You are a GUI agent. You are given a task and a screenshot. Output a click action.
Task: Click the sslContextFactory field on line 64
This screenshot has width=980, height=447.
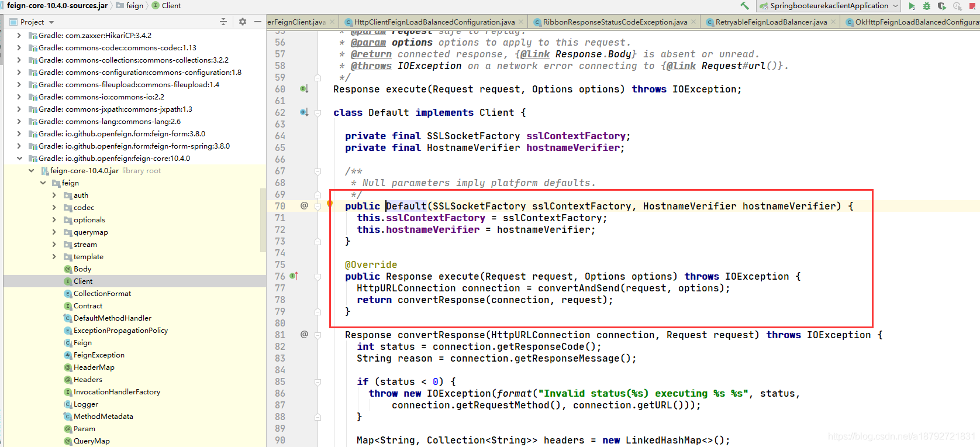click(x=575, y=136)
